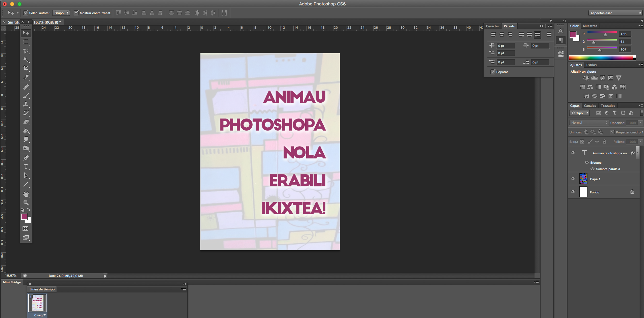Justify all lines in Párrafo panel
This screenshot has width=644, height=318.
tap(549, 35)
